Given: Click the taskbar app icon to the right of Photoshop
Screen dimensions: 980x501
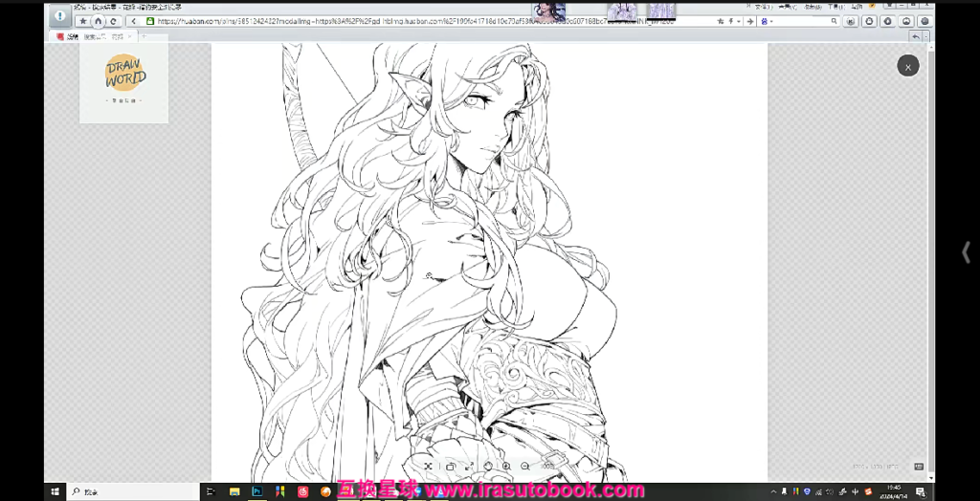Looking at the screenshot, I should tap(280, 491).
